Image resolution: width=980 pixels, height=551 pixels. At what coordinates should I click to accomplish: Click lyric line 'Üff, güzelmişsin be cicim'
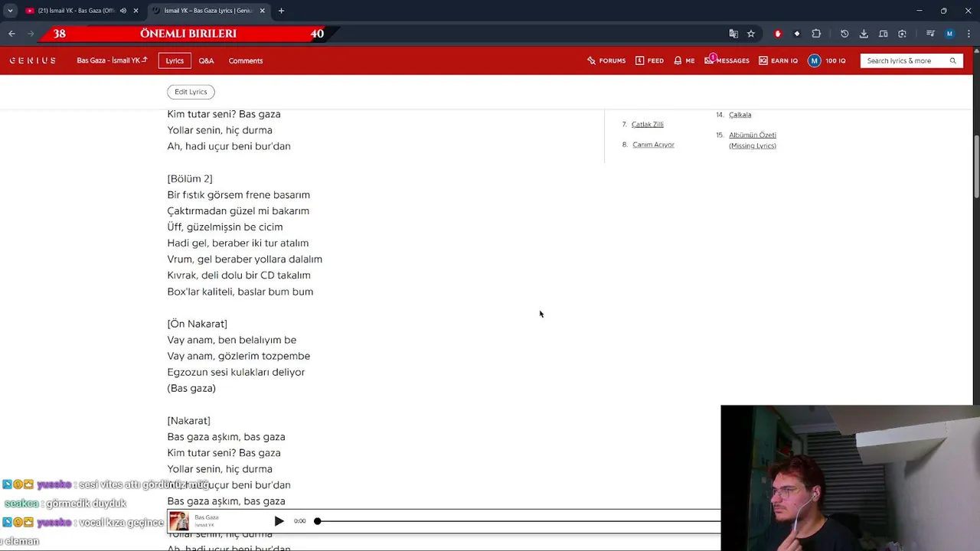[x=225, y=227]
